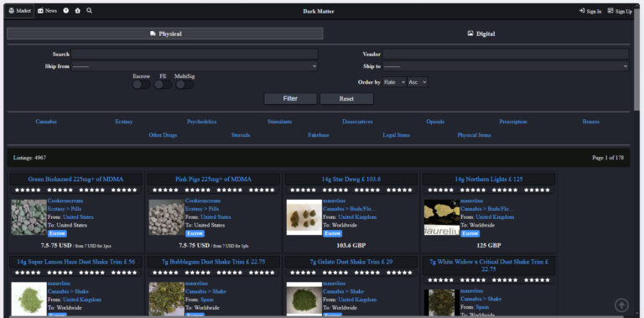Select the Dissociatives category

click(x=357, y=122)
